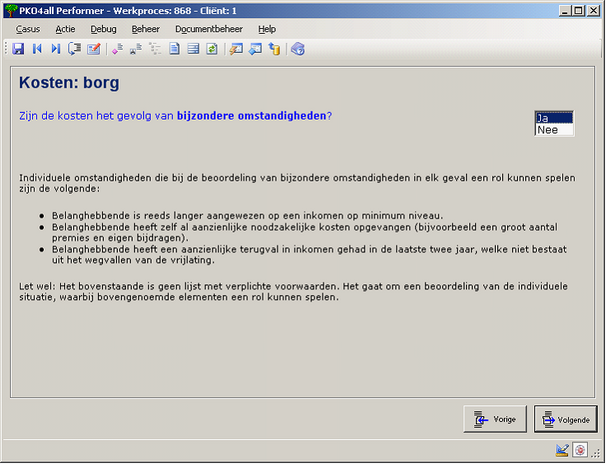Click the 'bijzondere omstandigheden' bold link text

click(252, 116)
